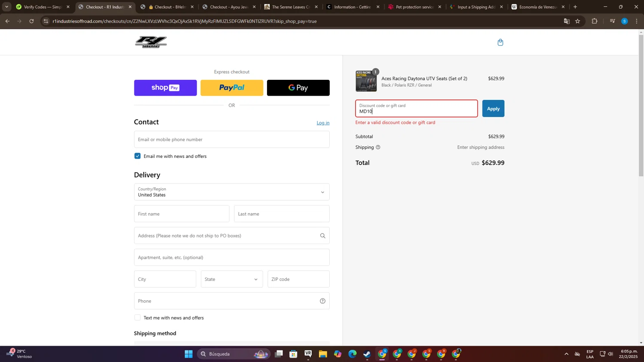Open the Chrome three-dot menu
This screenshot has width=644, height=362.
pyautogui.click(x=636, y=21)
